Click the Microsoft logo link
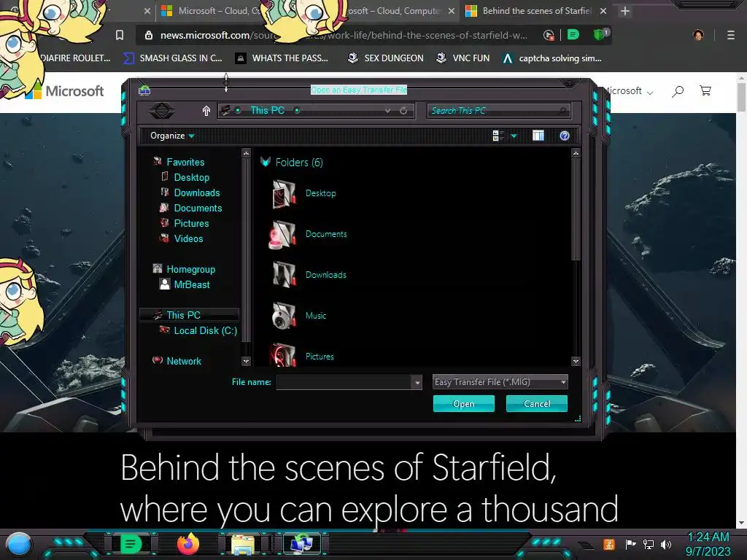 coord(64,90)
